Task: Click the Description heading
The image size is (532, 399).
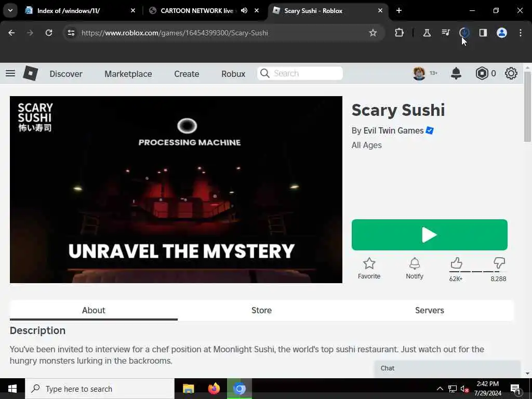Action: (x=37, y=330)
